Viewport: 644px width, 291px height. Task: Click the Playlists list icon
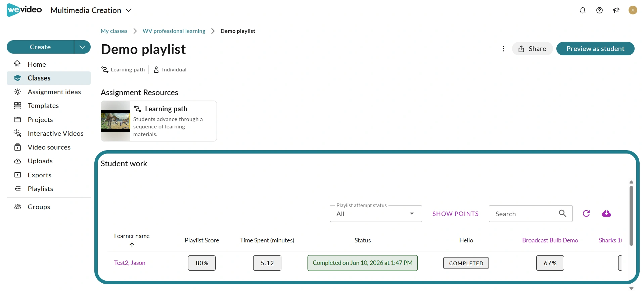tap(17, 189)
